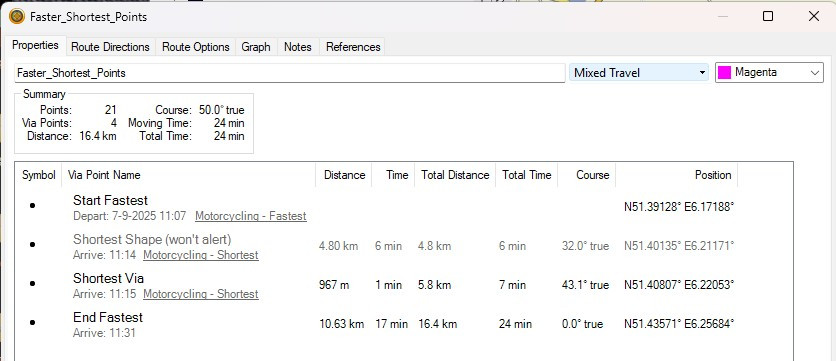Screen dimensions: 836x361
Task: Sort by the Time column header
Action: (x=393, y=175)
